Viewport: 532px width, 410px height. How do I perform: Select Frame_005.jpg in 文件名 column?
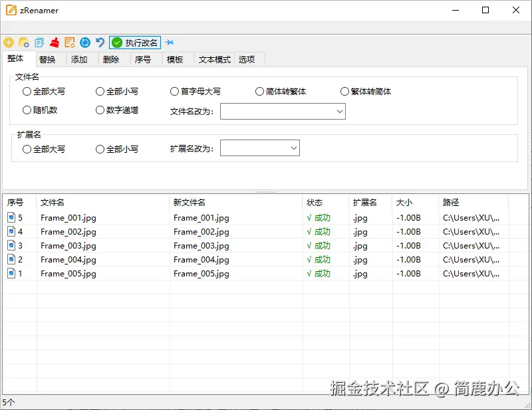[x=68, y=273]
